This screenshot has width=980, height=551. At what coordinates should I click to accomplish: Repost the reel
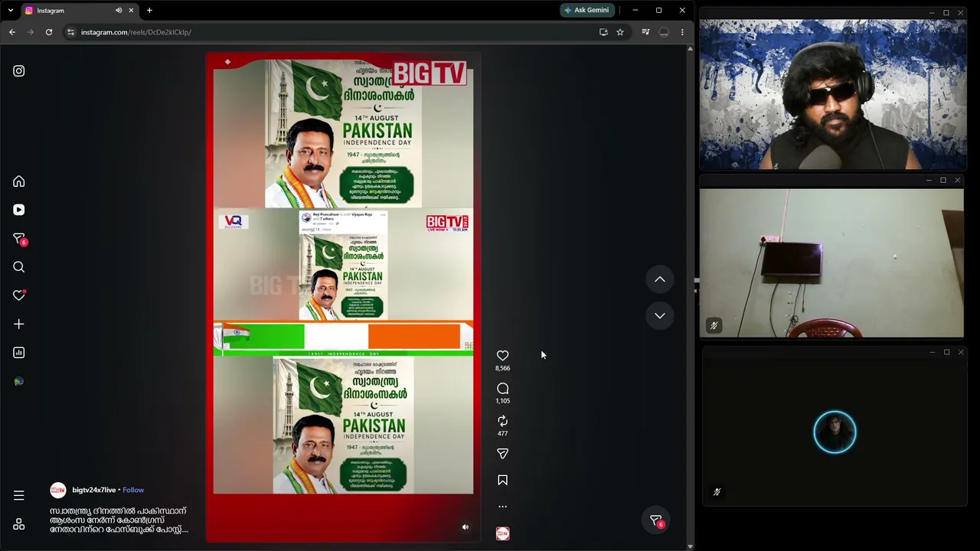(502, 421)
